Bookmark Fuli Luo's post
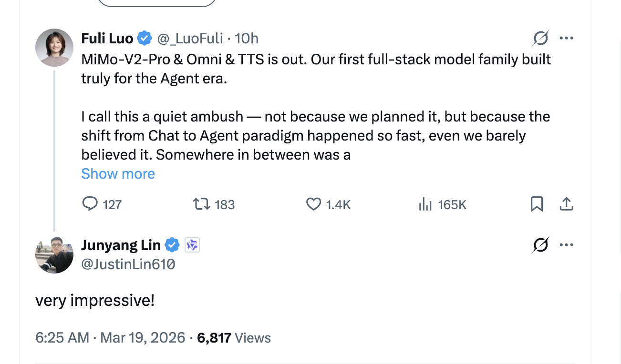621x364 pixels. (x=537, y=204)
